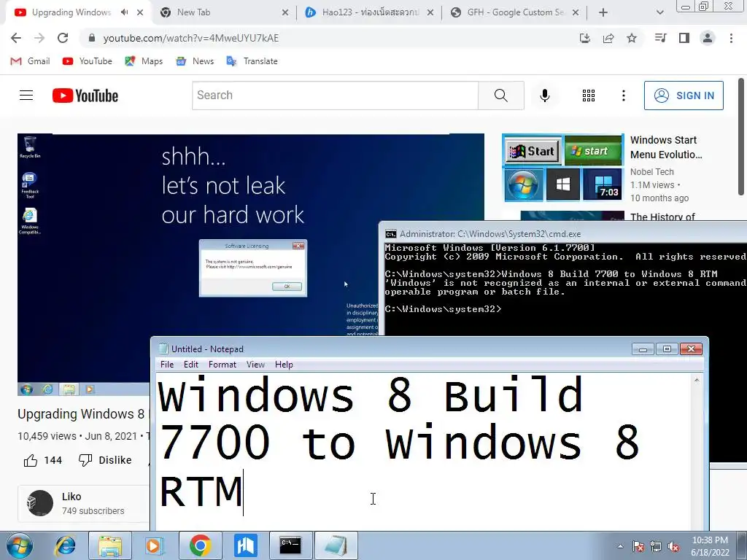Click the Dislike button
This screenshot has width=747, height=560.
105,460
